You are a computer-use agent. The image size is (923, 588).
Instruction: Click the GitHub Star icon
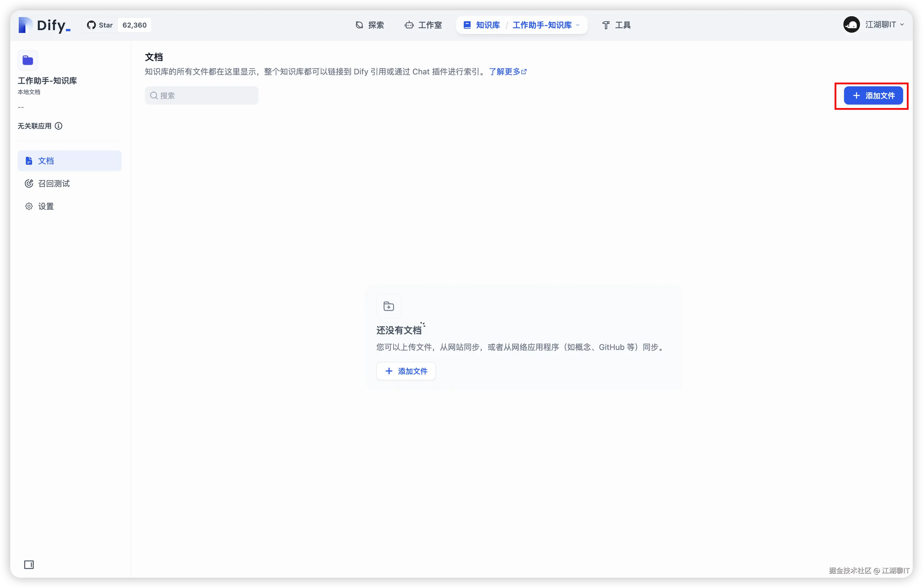[91, 24]
